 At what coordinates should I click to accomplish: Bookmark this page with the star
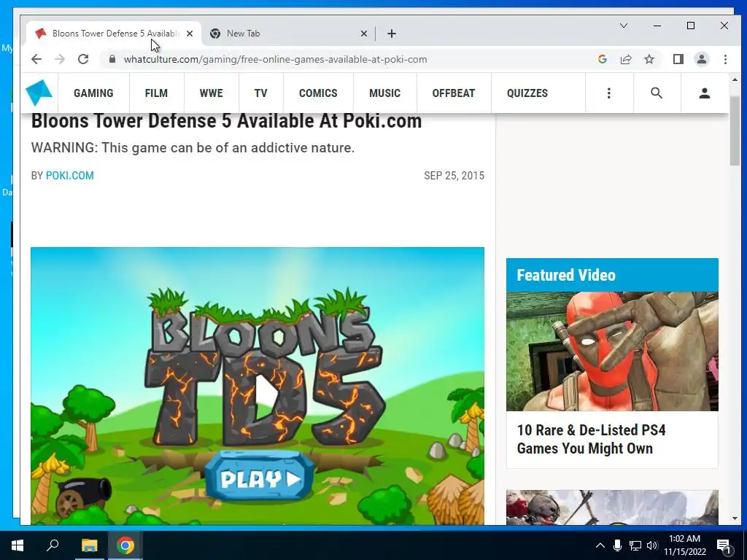[649, 59]
